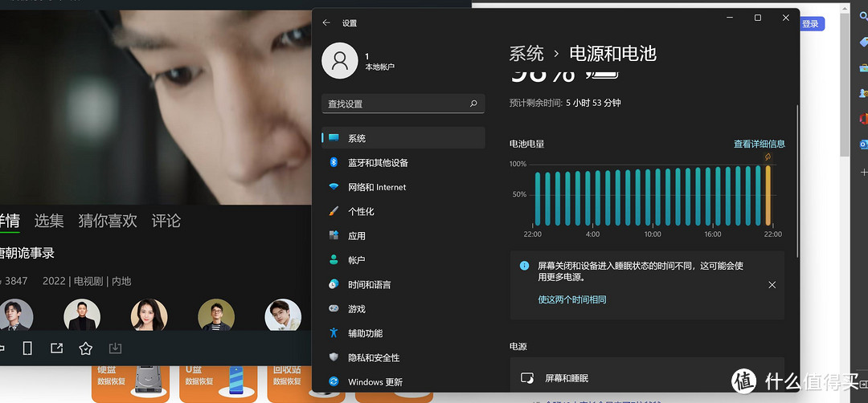Open 硬盘 数据恢复 card in browser

(x=130, y=383)
